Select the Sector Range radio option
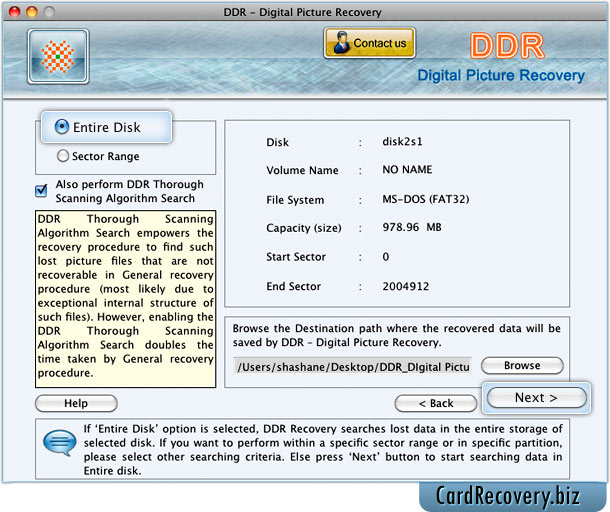Screen dimensions: 610x512 (x=63, y=156)
